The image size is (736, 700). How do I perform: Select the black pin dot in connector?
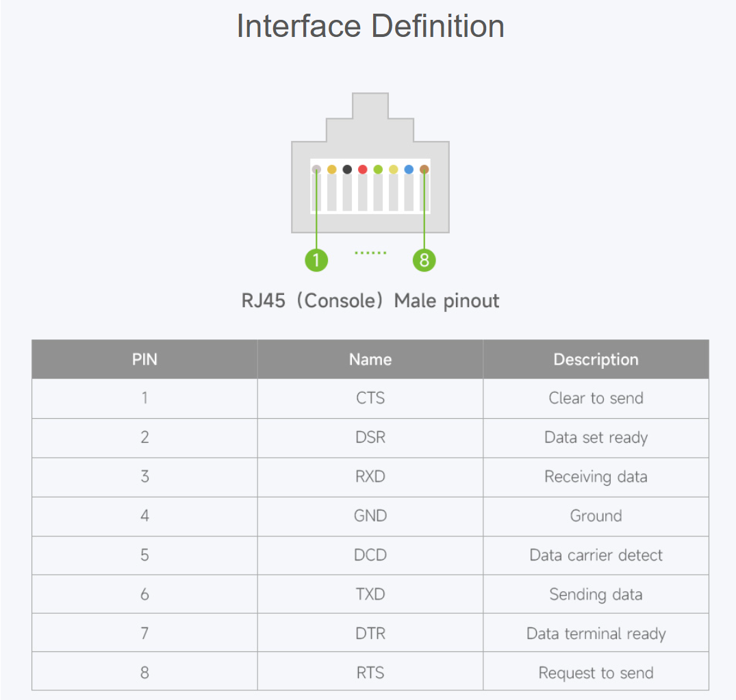(347, 170)
